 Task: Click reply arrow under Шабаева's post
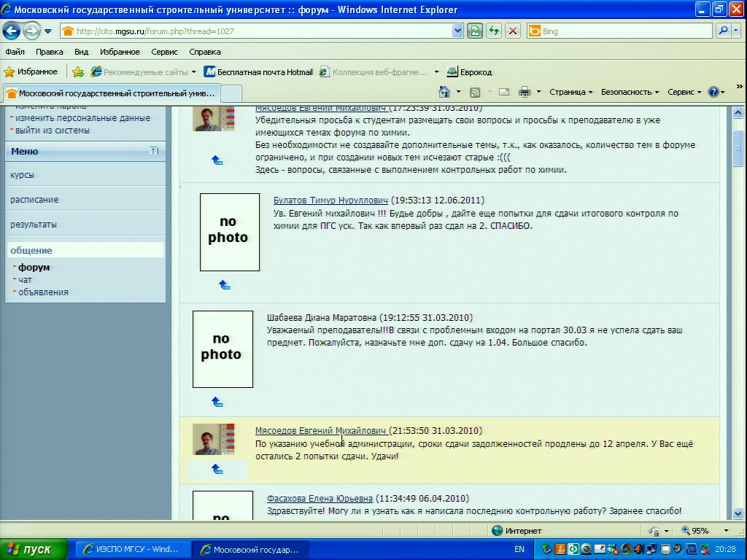click(217, 402)
